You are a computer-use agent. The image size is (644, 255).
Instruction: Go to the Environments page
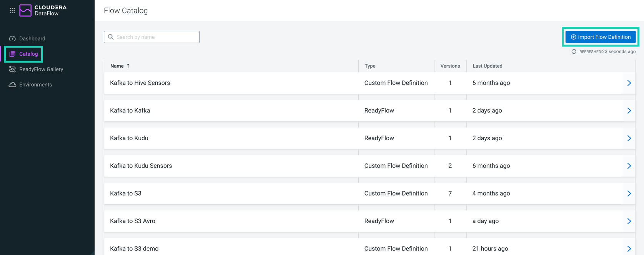[x=35, y=84]
